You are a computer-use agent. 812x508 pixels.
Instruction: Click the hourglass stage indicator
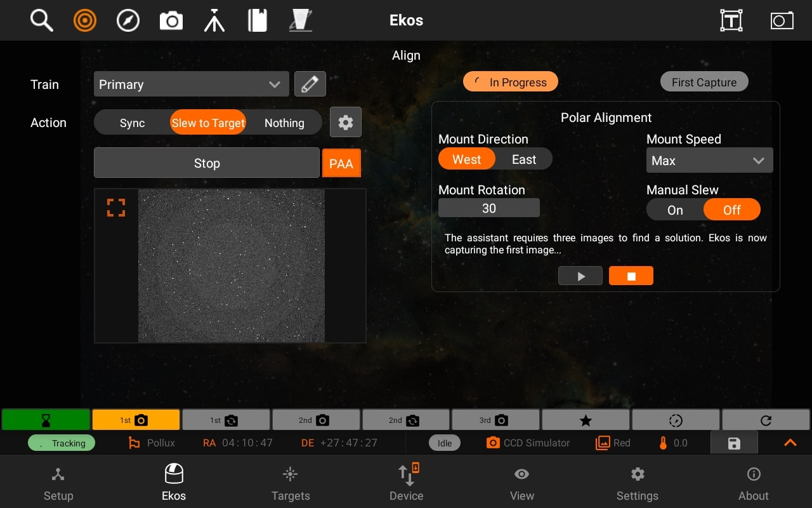[46, 420]
